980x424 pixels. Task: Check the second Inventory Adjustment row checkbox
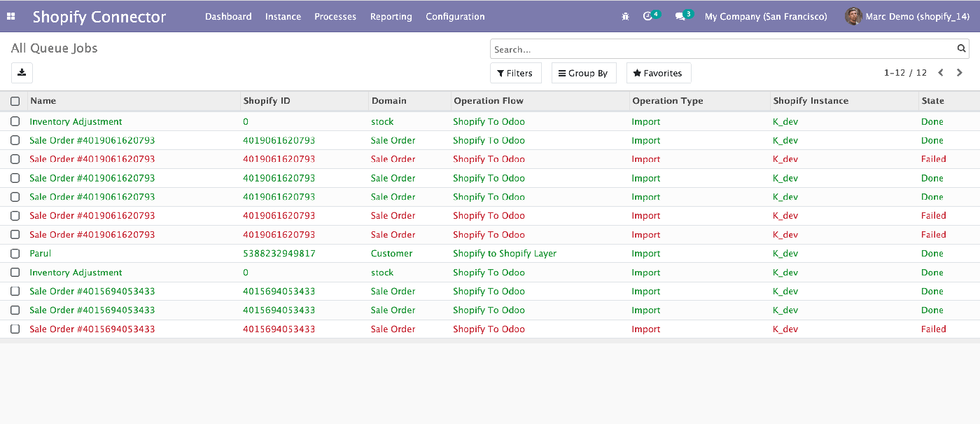[15, 273]
